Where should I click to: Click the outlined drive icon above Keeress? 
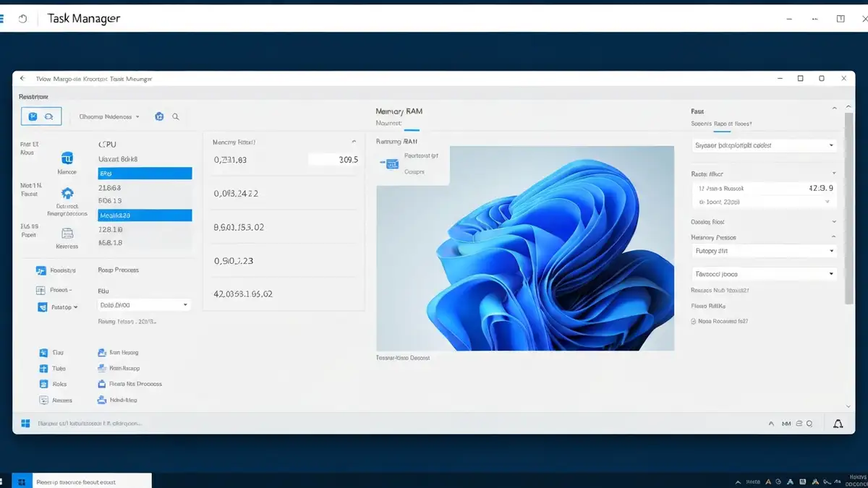point(67,233)
